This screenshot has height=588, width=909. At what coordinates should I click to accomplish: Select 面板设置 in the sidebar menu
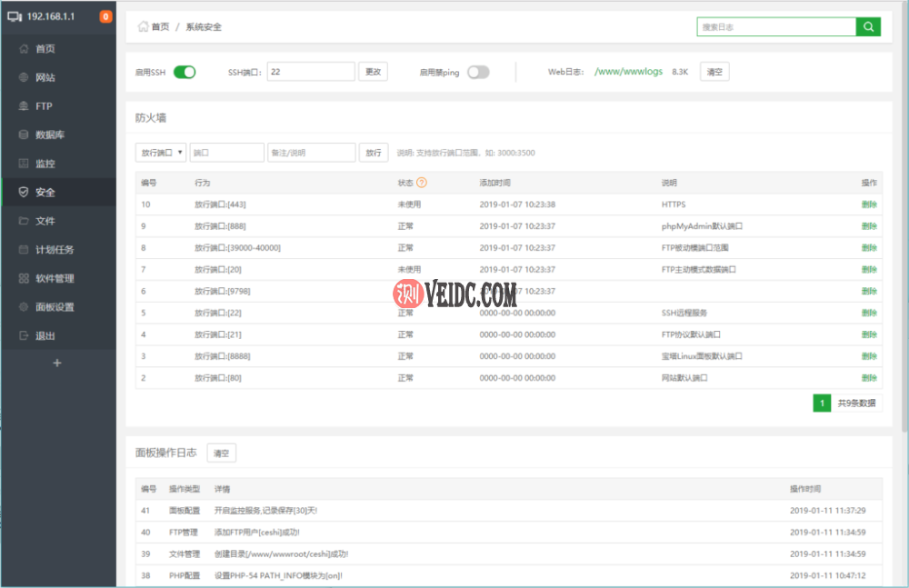(x=55, y=307)
